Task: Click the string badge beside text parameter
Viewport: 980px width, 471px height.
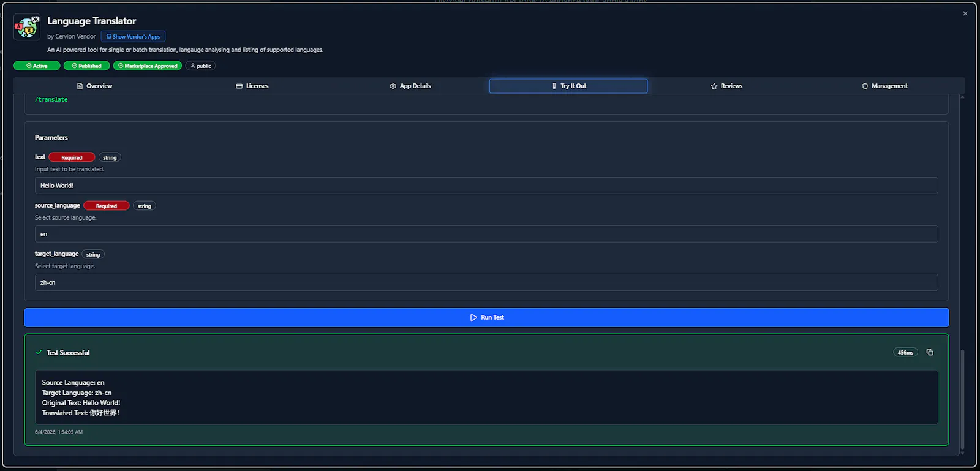Action: point(110,157)
